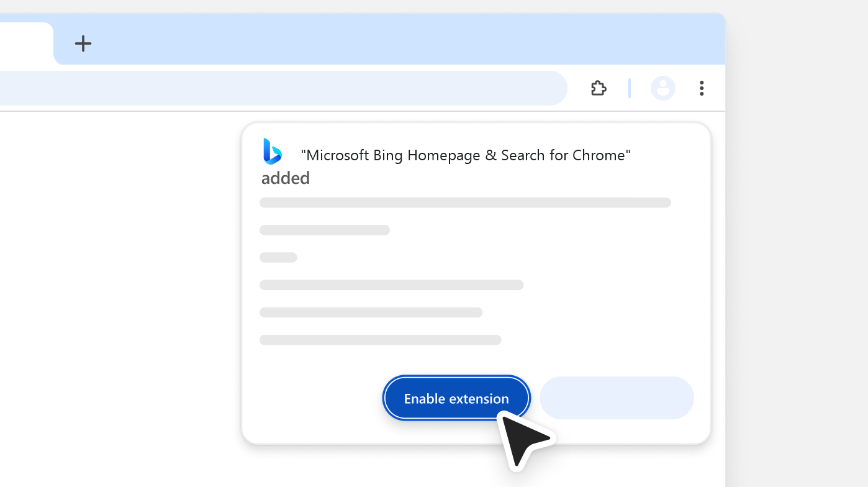Open Chrome's three-dot menu

[x=702, y=88]
